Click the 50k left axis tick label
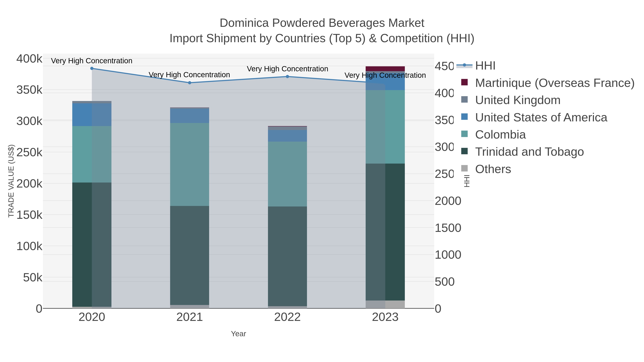This screenshot has width=644, height=362. click(x=33, y=278)
